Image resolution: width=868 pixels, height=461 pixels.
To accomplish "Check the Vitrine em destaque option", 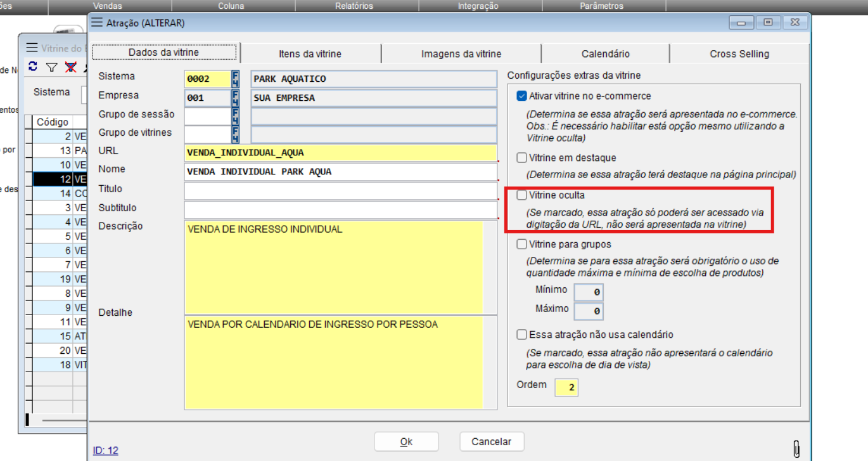I will click(x=521, y=158).
